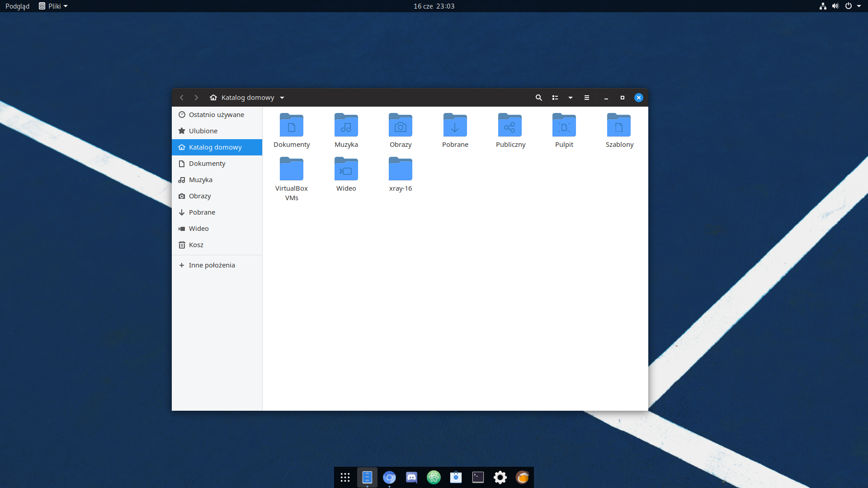Open the Pobrane folder icon
This screenshot has height=488, width=868.
pos(455,125)
